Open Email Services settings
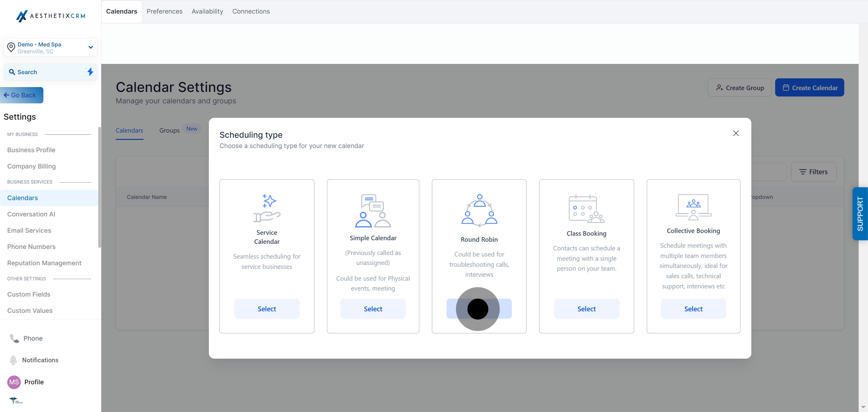Viewport: 868px width, 412px height. [29, 231]
